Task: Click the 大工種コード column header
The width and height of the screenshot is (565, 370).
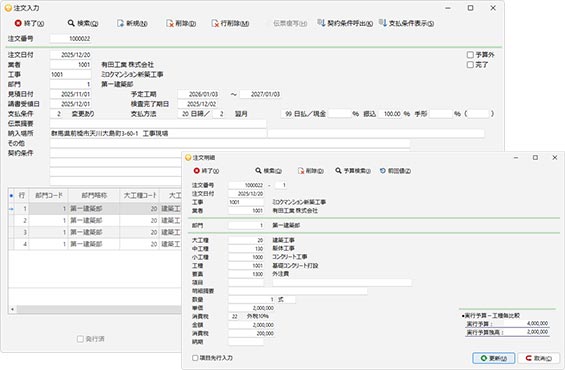Action: 140,196
